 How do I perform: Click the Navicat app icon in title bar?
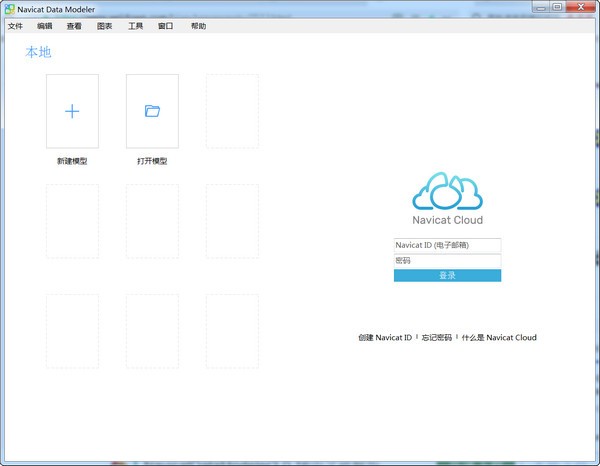tap(9, 8)
